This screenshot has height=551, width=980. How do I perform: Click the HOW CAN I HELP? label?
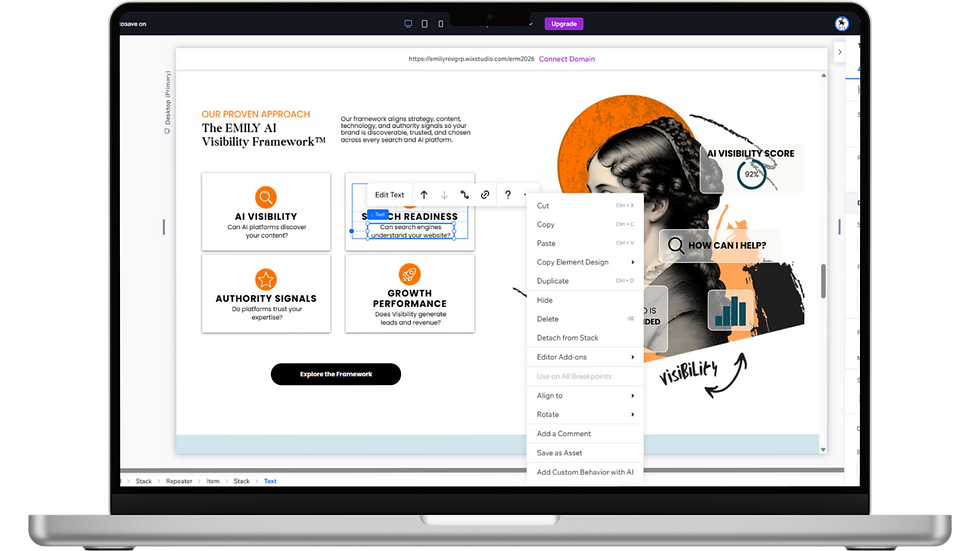727,246
